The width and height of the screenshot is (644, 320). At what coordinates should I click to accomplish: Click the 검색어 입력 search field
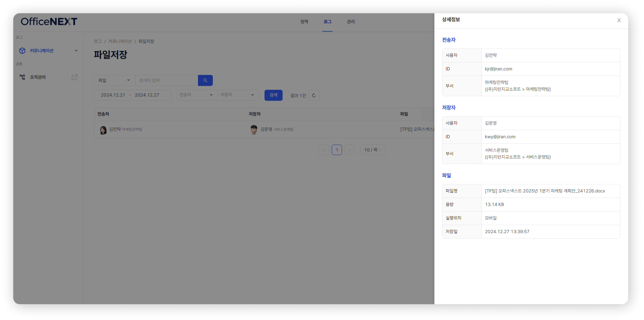[x=166, y=80]
